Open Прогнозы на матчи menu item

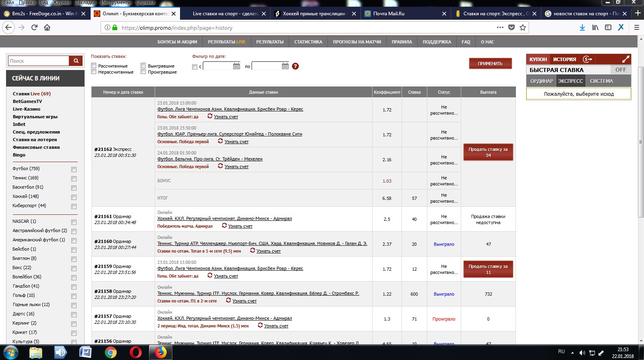[357, 42]
